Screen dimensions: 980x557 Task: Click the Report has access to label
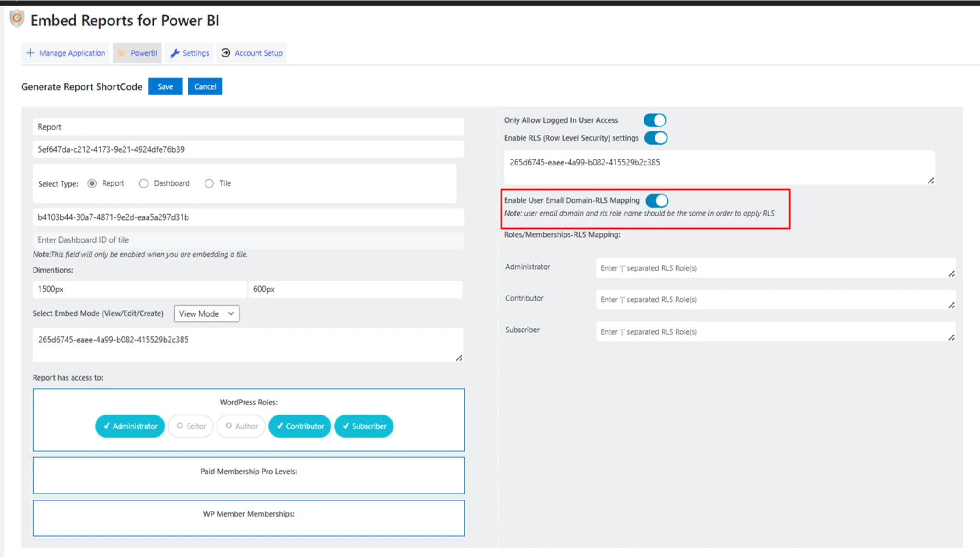[68, 377]
